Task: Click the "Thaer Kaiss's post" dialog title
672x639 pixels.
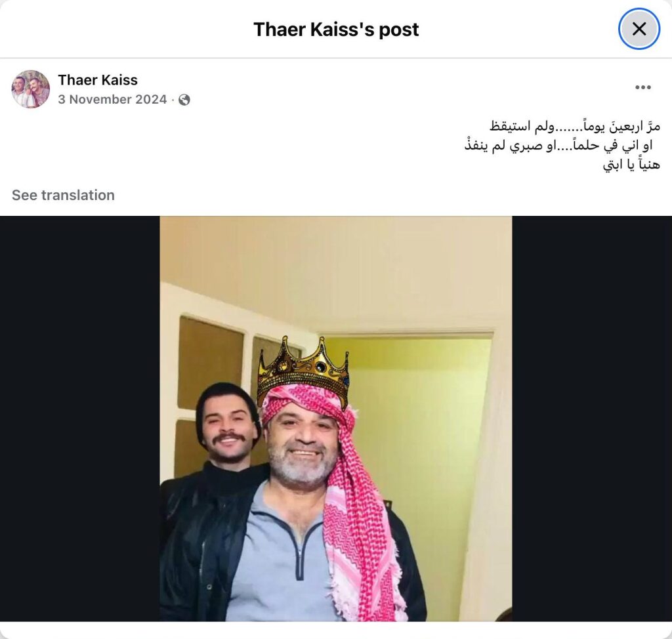Action: [x=336, y=30]
